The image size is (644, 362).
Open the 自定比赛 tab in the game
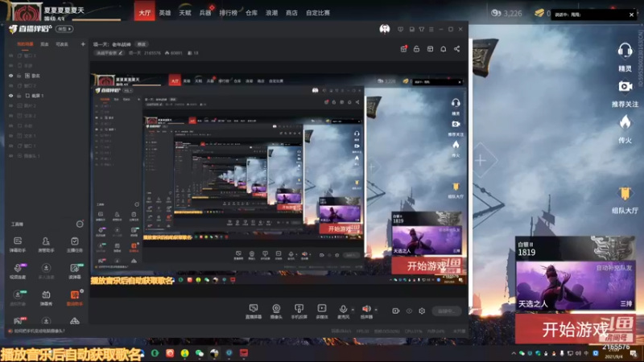(318, 13)
